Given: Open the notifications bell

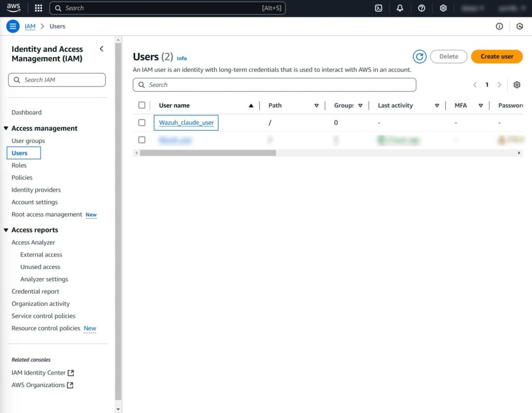Looking at the screenshot, I should tap(400, 8).
